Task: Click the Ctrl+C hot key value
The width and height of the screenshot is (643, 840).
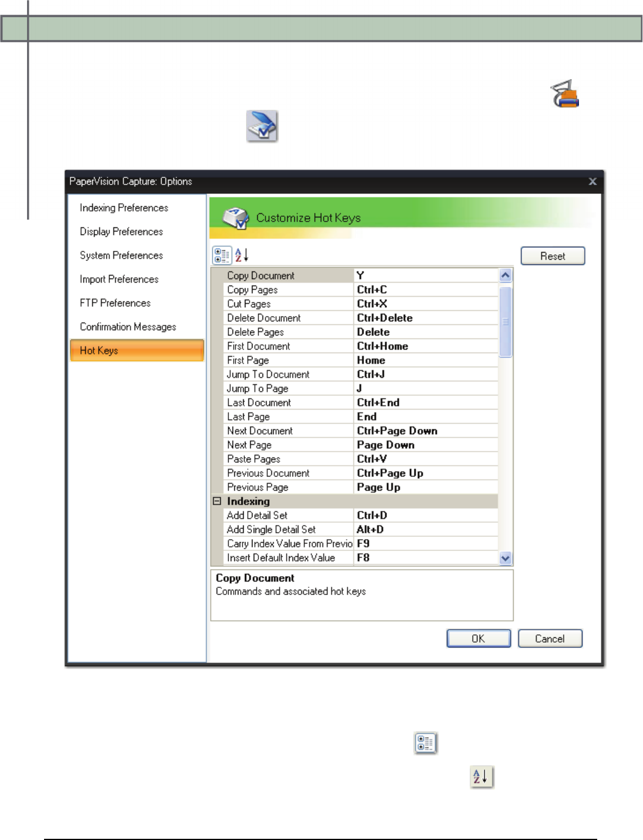Action: point(426,290)
